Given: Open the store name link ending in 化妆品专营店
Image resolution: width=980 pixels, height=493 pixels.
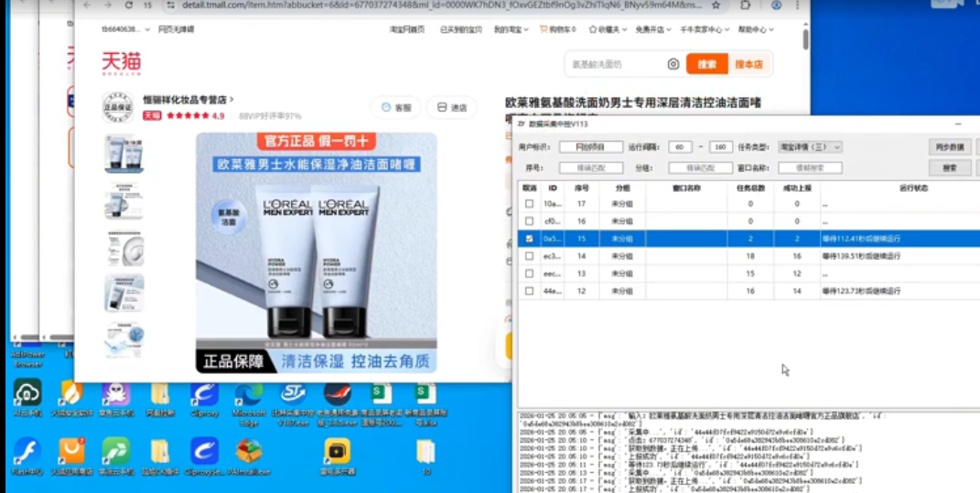Looking at the screenshot, I should pos(188,100).
